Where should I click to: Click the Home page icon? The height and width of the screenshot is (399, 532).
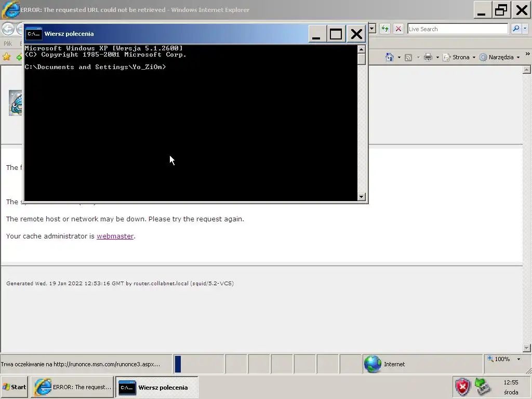(x=390, y=57)
